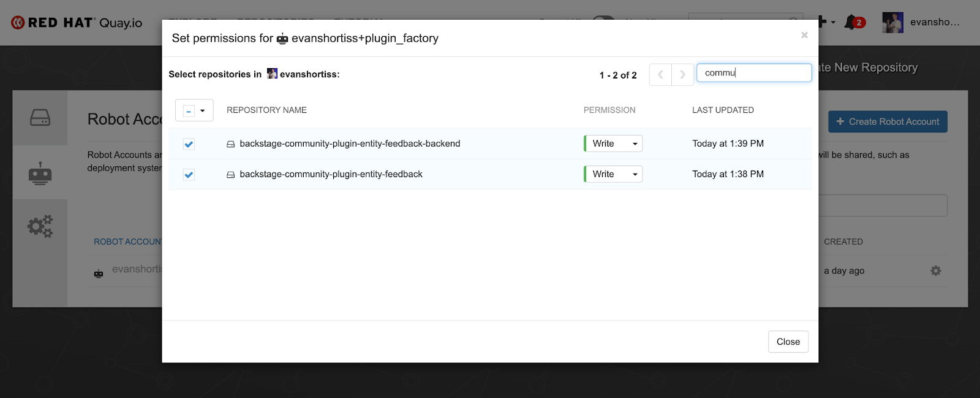Click the Today at 1:38 PM cell
980x398 pixels.
[728, 174]
